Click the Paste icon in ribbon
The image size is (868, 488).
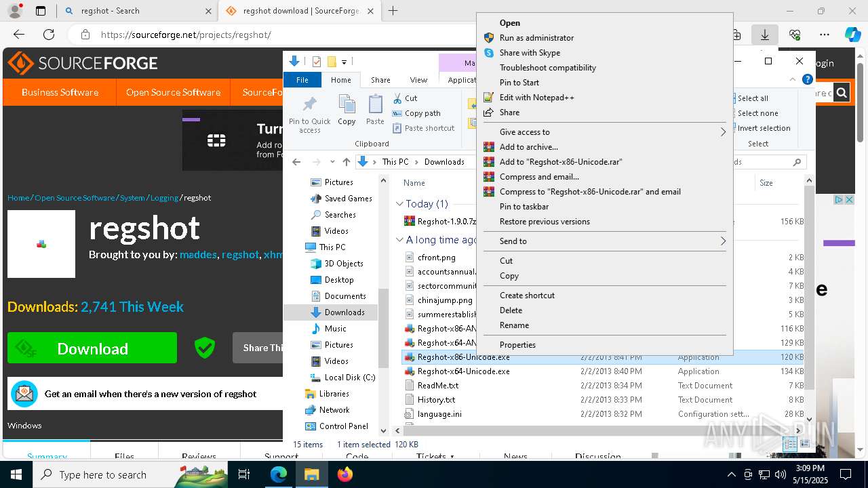pos(375,104)
